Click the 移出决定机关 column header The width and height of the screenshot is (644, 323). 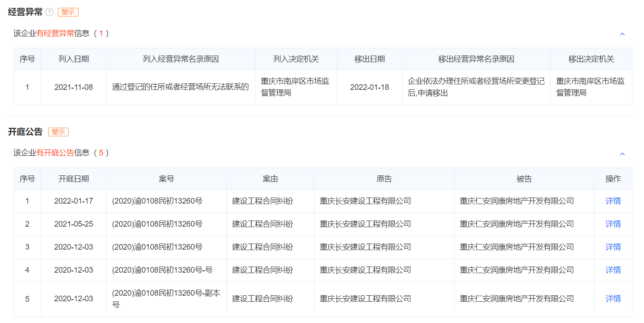coord(592,59)
